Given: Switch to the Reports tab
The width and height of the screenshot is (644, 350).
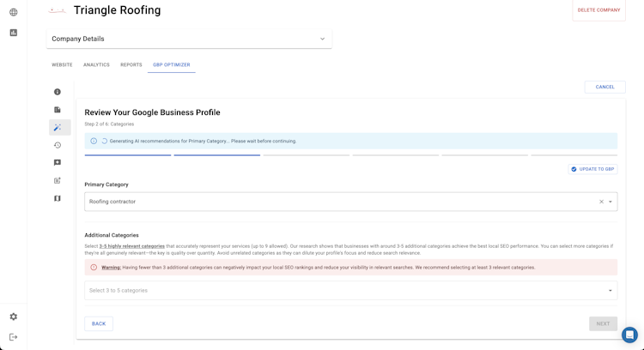Looking at the screenshot, I should [131, 65].
